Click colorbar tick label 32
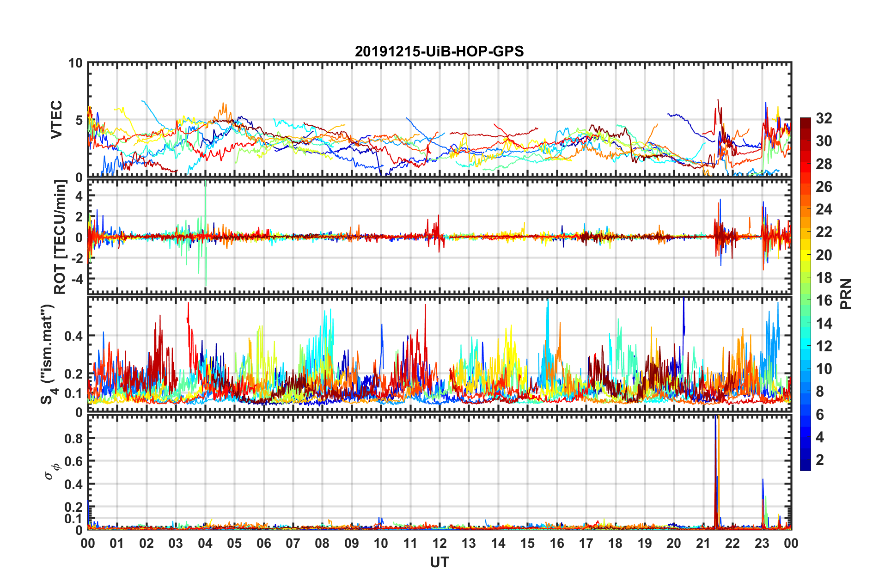The width and height of the screenshot is (879, 588). tap(824, 118)
